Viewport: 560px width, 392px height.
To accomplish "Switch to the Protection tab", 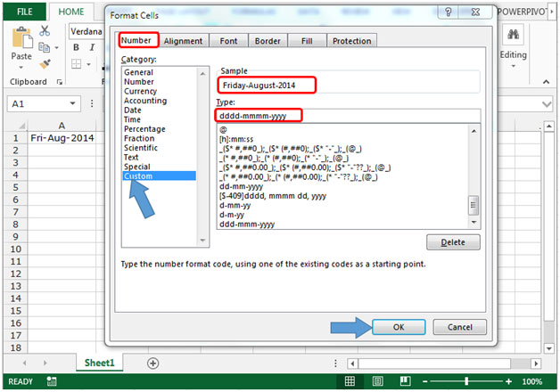I will point(352,41).
